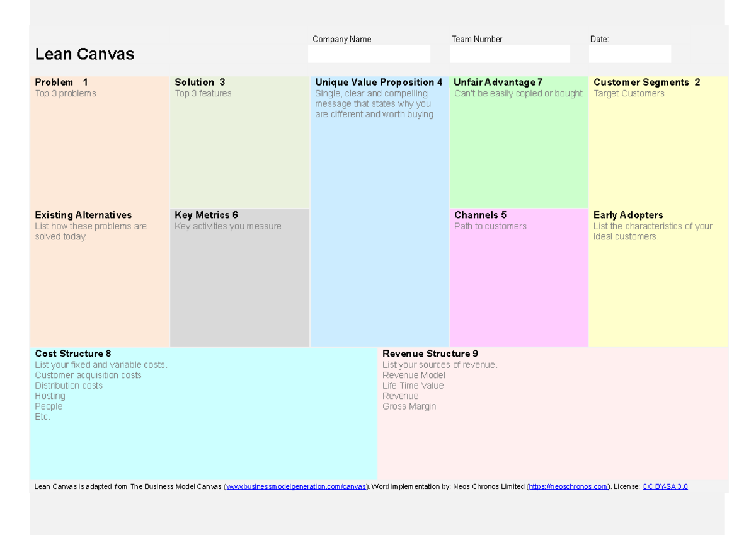Click the 'Team Number' label
This screenshot has width=756, height=535.
477,40
